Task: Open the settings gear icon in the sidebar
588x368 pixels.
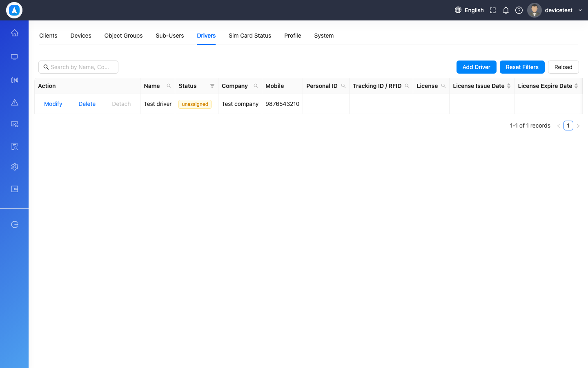Action: [15, 167]
